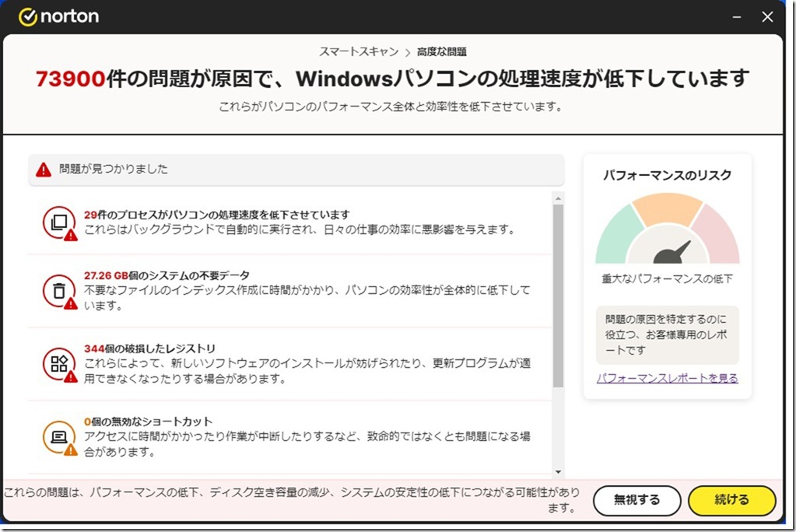This screenshot has height=532, width=796.
Task: Click the bottom warning text これらの問題は
Action: (x=292, y=499)
